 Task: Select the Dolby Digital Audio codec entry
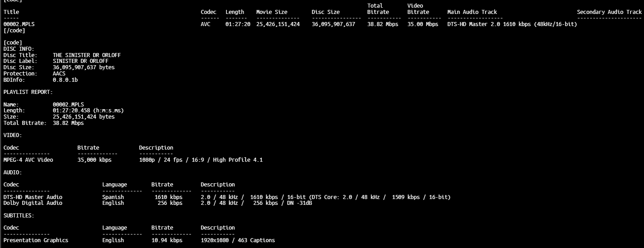click(33, 203)
